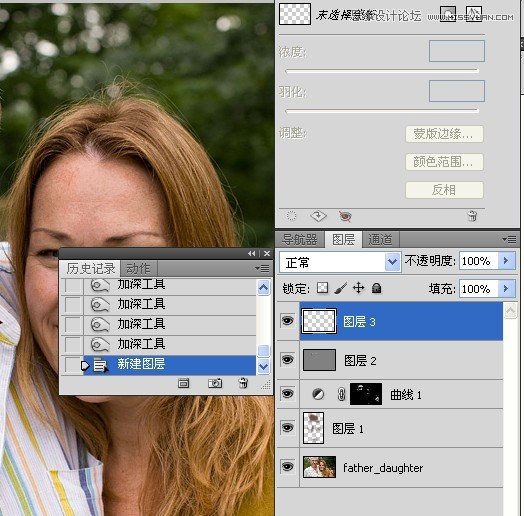Click the history scrollbar thumb
524x516 pixels.
[x=263, y=351]
